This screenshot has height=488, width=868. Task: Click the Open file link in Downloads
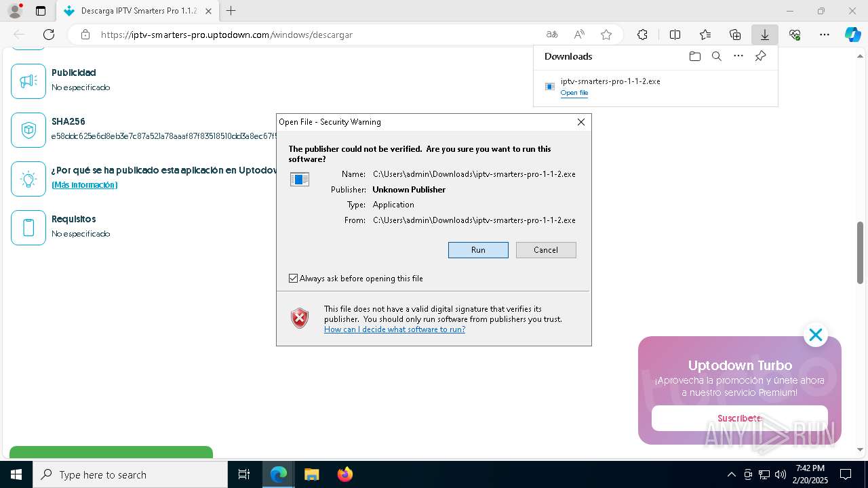574,93
